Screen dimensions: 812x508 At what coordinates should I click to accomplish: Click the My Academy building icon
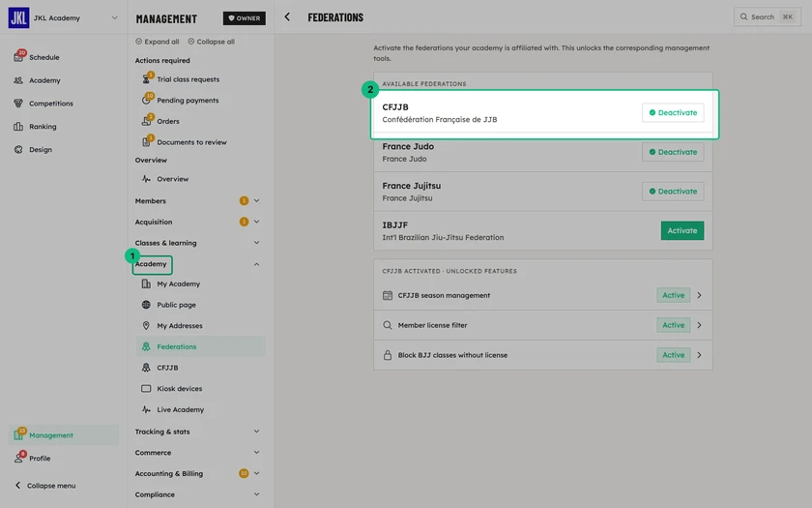[x=146, y=284]
